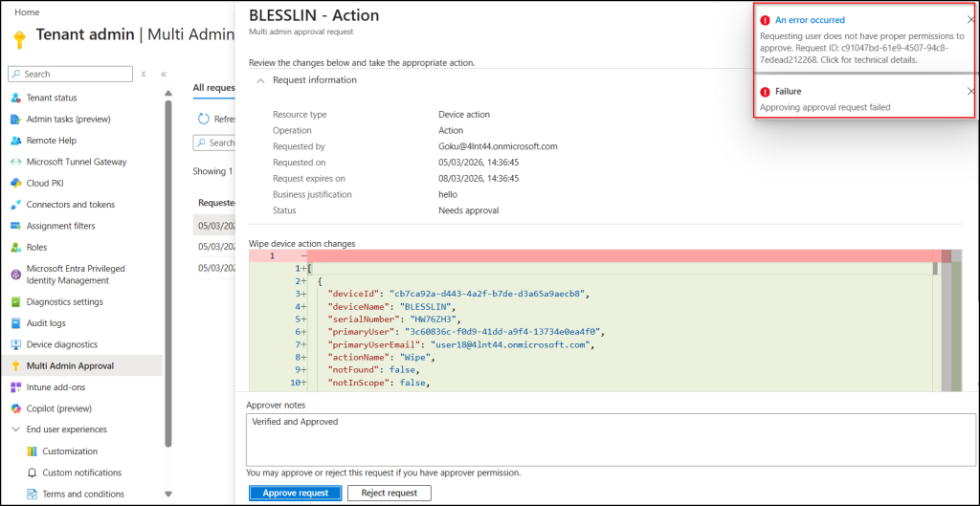Click the Customization icon

click(x=33, y=451)
